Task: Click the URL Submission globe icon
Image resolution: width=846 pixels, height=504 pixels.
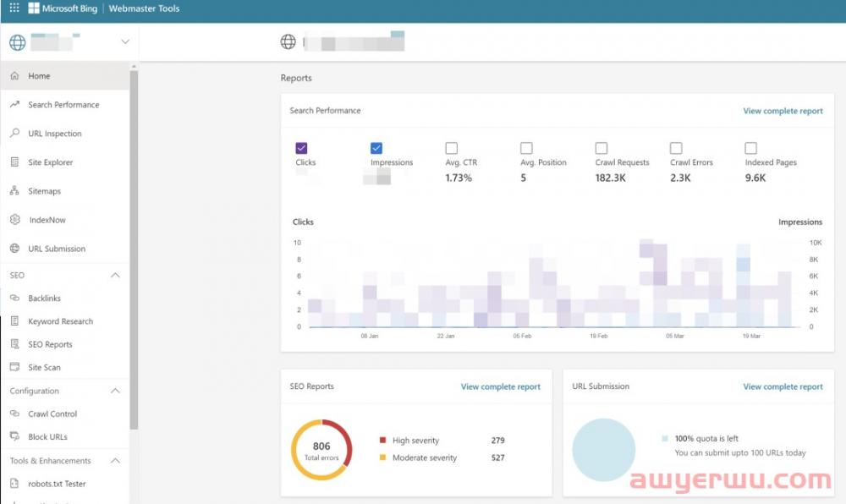Action: (x=14, y=249)
